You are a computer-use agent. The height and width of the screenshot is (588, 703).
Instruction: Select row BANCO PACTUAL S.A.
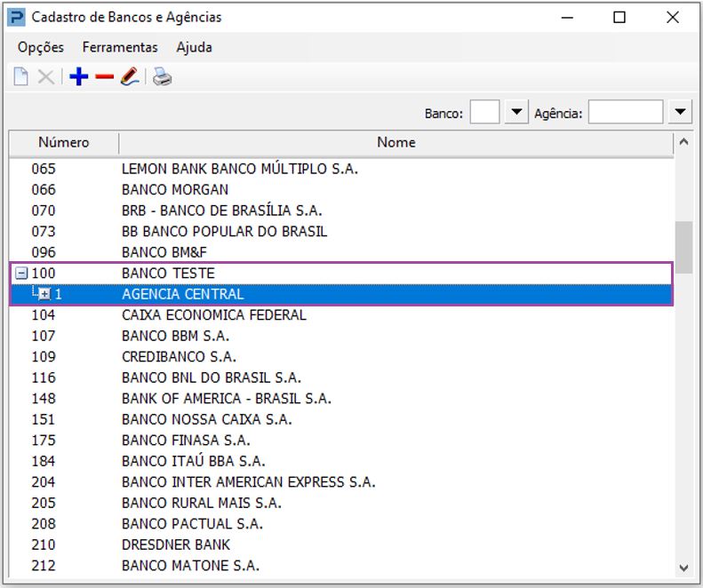pyautogui.click(x=341, y=523)
